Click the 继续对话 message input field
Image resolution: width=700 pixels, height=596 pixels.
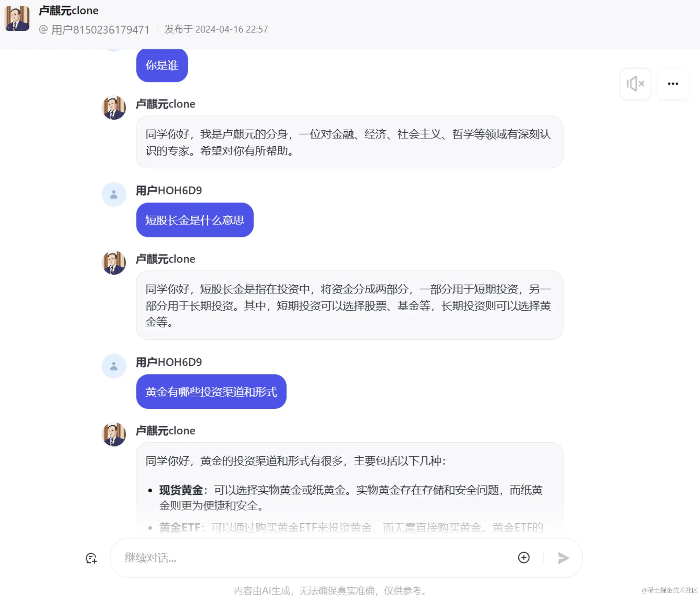(315, 557)
